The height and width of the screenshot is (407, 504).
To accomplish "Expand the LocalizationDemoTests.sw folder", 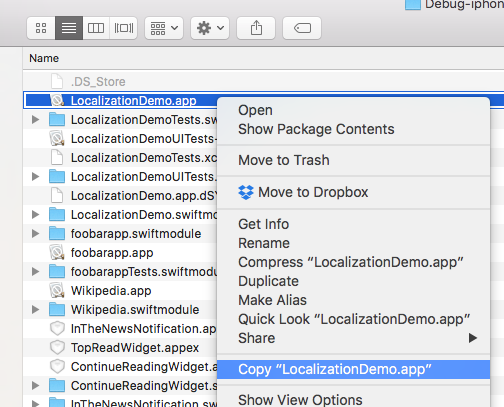I will point(35,120).
